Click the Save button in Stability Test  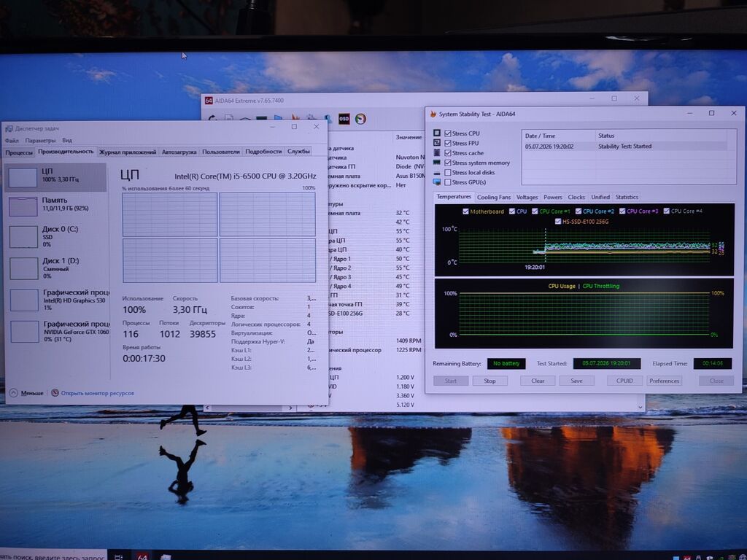[x=576, y=381]
